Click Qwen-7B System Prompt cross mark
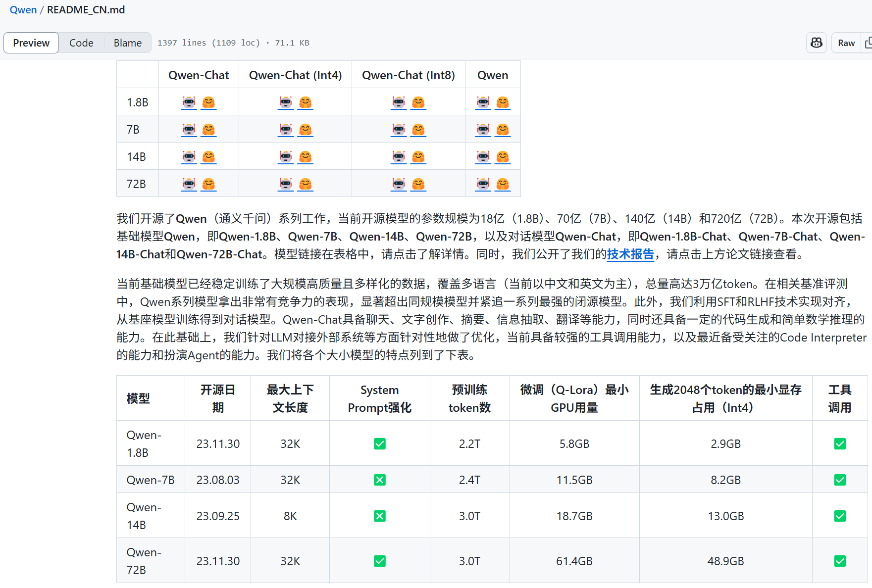 380,480
